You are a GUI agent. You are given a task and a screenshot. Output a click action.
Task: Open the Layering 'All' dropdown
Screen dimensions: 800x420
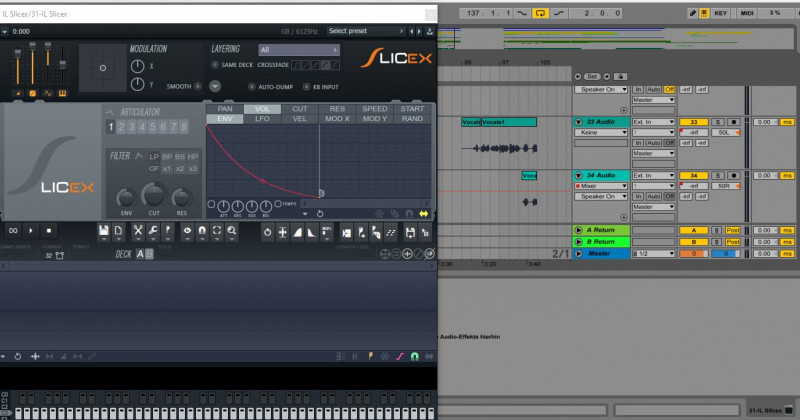tap(298, 49)
